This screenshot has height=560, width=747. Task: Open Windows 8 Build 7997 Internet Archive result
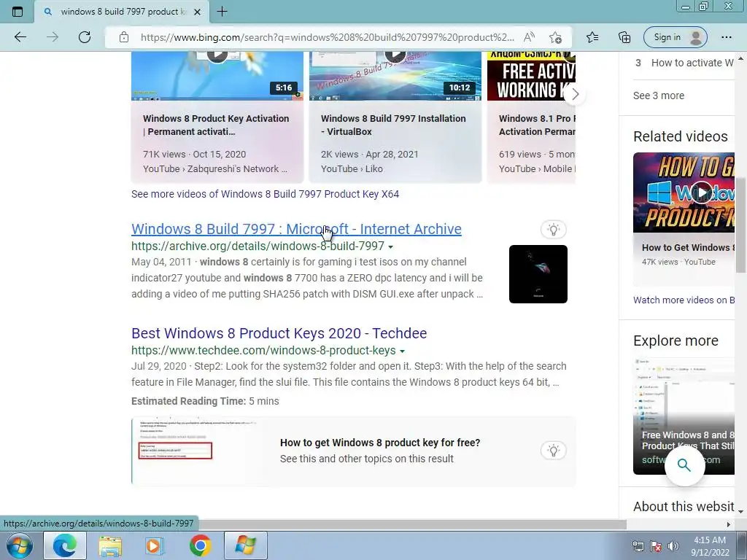pyautogui.click(x=296, y=228)
